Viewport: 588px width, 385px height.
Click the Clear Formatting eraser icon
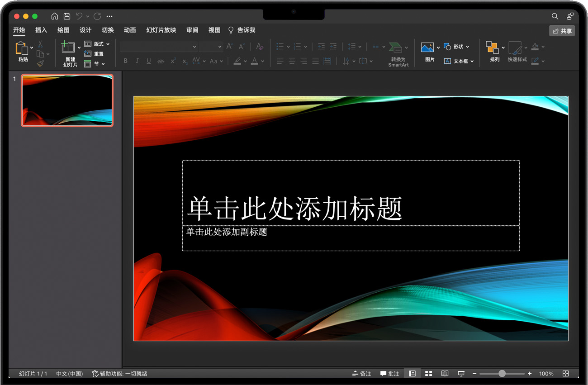(x=260, y=46)
